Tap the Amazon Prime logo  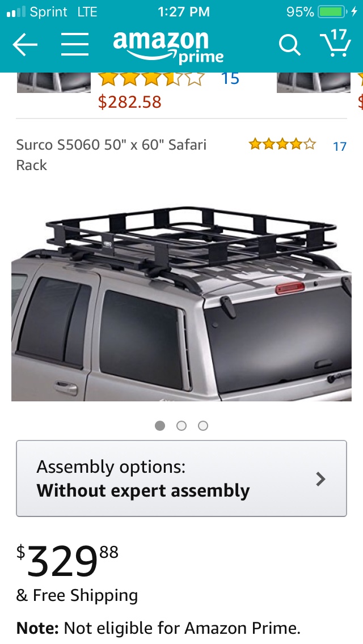tap(168, 47)
